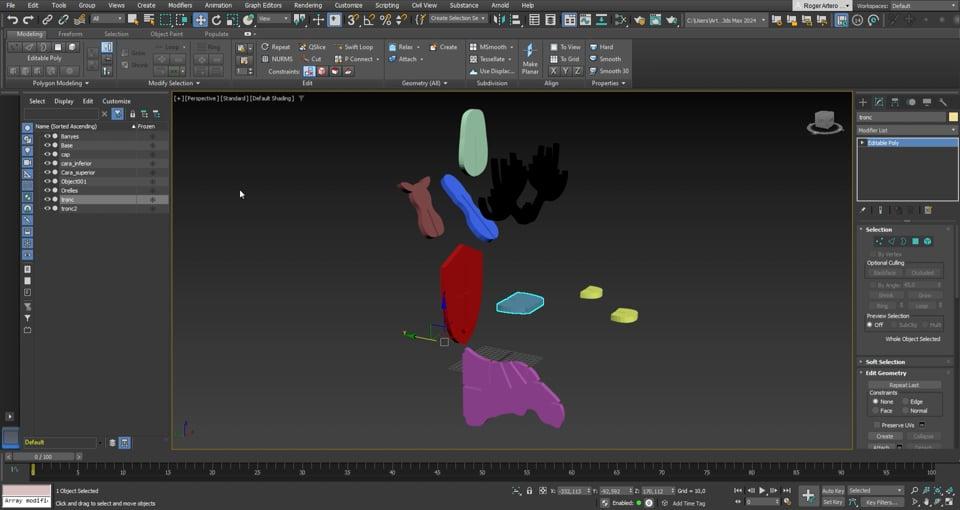Click the time slider 0 / 100 handle

pos(43,457)
